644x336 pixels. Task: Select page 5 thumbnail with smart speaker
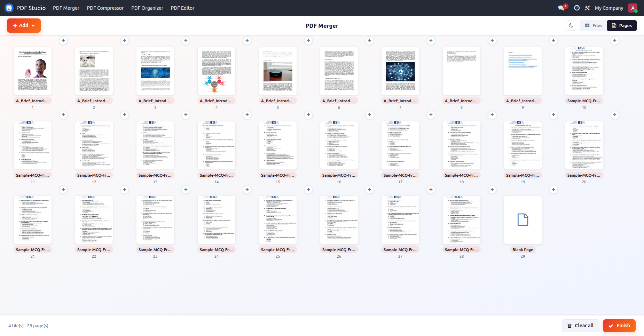[x=278, y=71]
